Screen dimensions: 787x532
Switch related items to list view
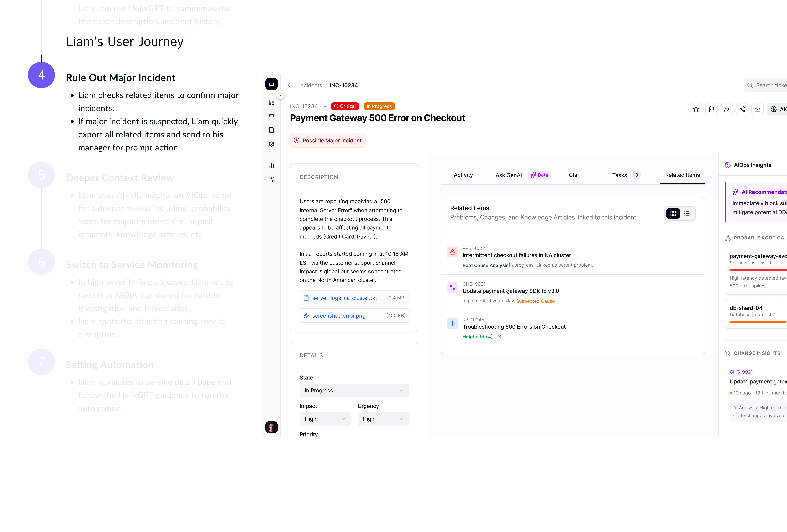(687, 214)
